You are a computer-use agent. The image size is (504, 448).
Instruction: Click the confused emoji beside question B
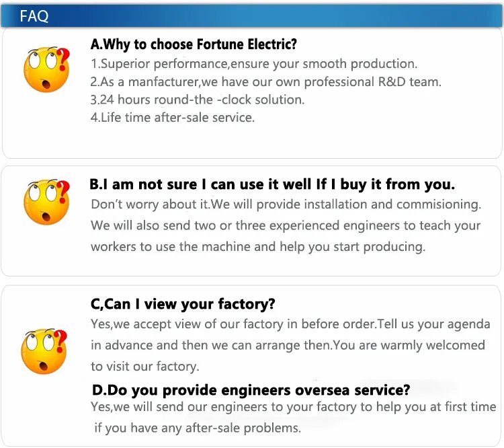(x=46, y=201)
